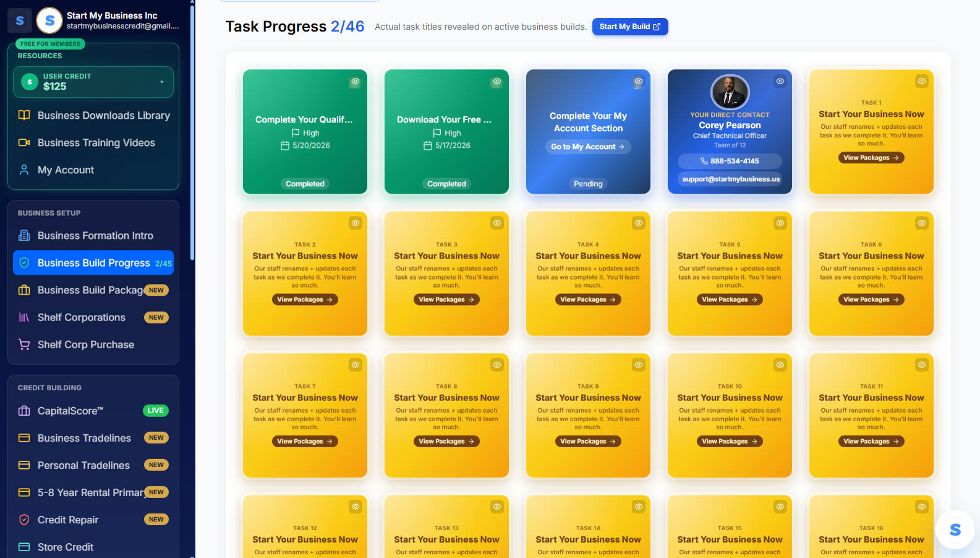980x558 pixels.
Task: Click the round S profile avatar
Action: point(49,20)
